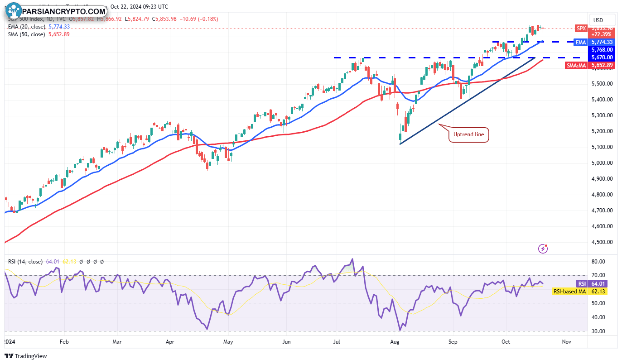Click the 5,100.00 price axis label
Image resolution: width=622 pixels, height=364 pixels.
603,147
